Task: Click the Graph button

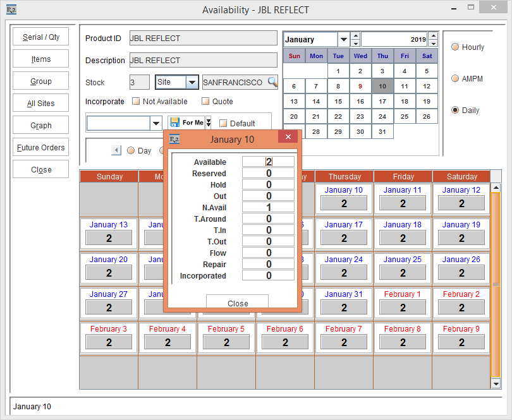Action: pyautogui.click(x=41, y=125)
